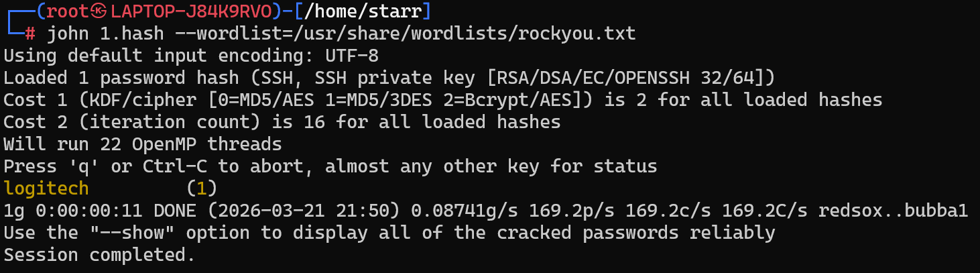Click the red # prompt symbol
Viewport: 980px width, 273px height.
tap(30, 34)
